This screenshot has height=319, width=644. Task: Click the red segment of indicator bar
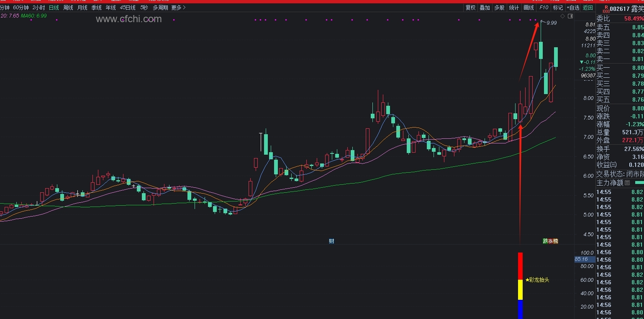point(521,266)
